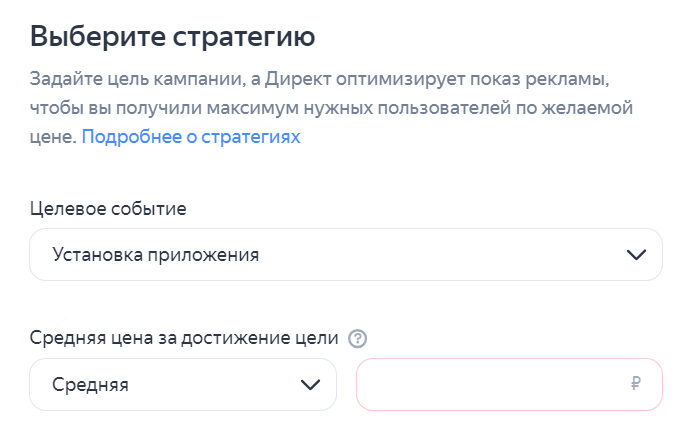Click the word "цене." before the link

pos(52,136)
